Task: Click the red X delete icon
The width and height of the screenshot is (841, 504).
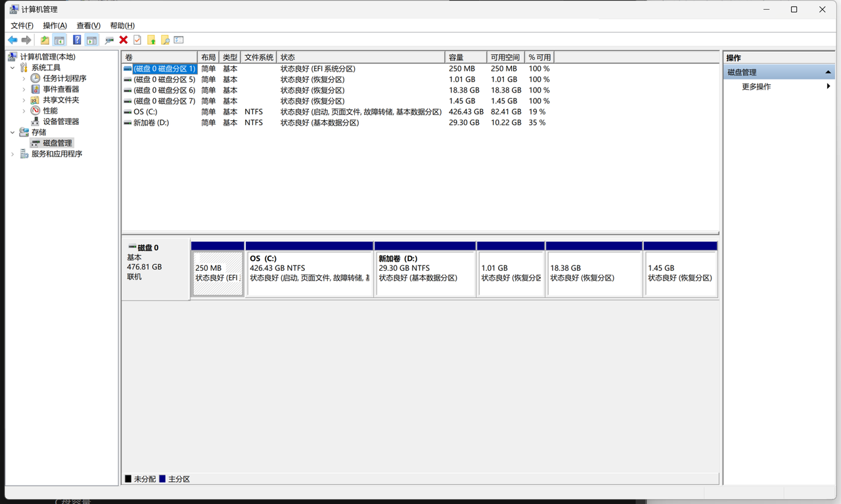Action: coord(123,40)
